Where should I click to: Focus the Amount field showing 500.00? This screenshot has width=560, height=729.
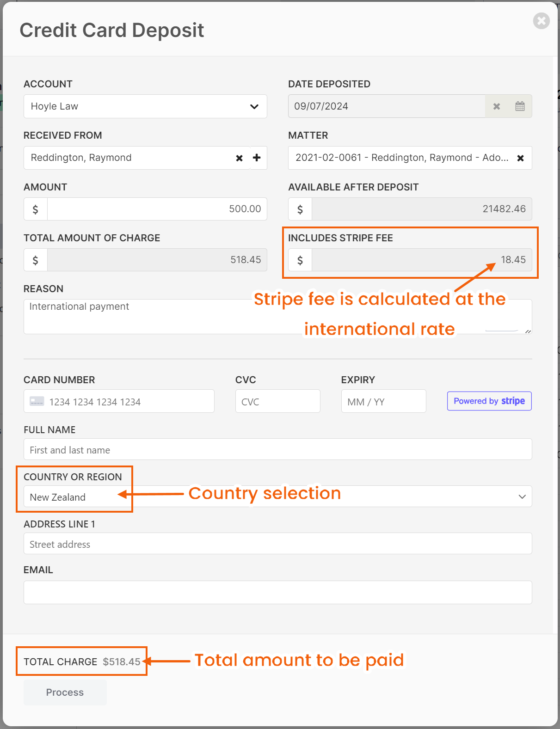157,209
